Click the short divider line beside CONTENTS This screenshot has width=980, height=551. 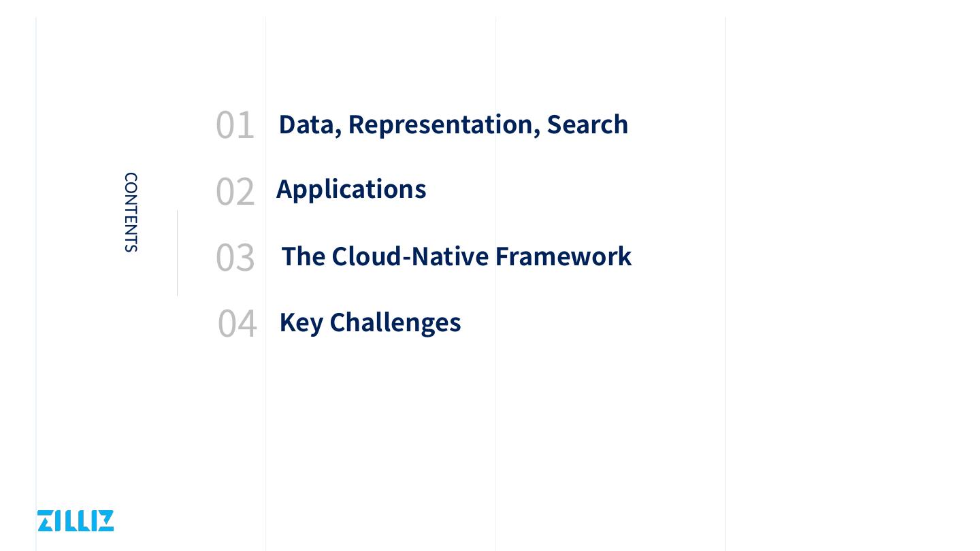click(178, 253)
